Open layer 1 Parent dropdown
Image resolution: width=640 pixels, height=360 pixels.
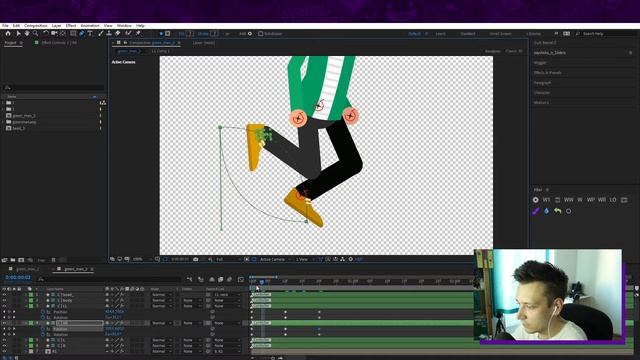click(x=227, y=295)
